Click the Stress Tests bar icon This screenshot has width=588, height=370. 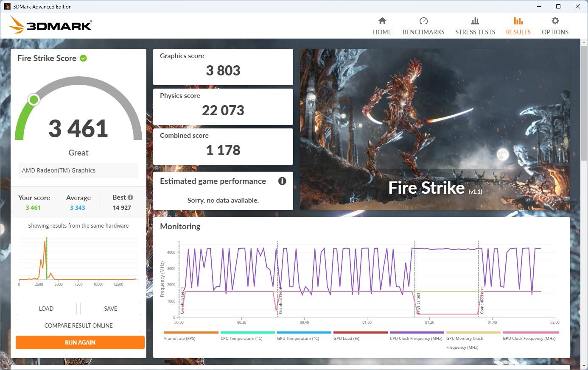pyautogui.click(x=475, y=21)
